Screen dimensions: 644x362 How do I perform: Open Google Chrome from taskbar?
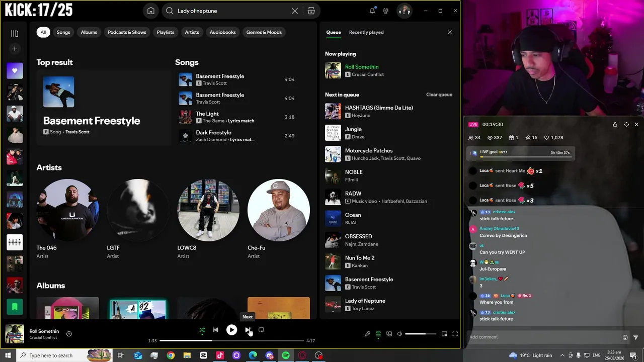(171, 355)
